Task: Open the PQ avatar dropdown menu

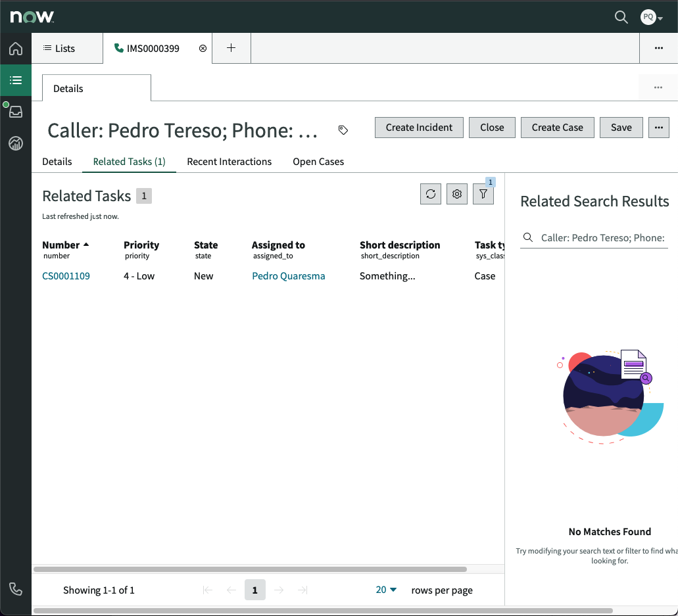Action: (650, 17)
